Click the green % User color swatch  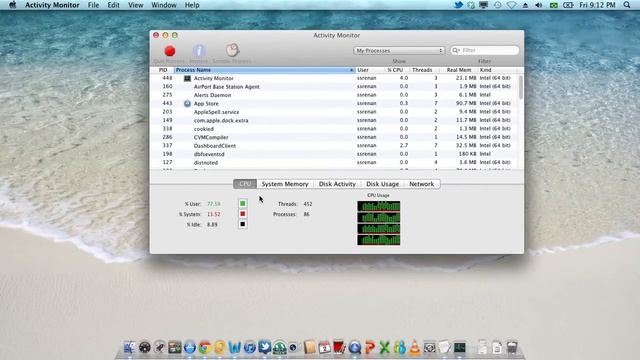pyautogui.click(x=242, y=203)
